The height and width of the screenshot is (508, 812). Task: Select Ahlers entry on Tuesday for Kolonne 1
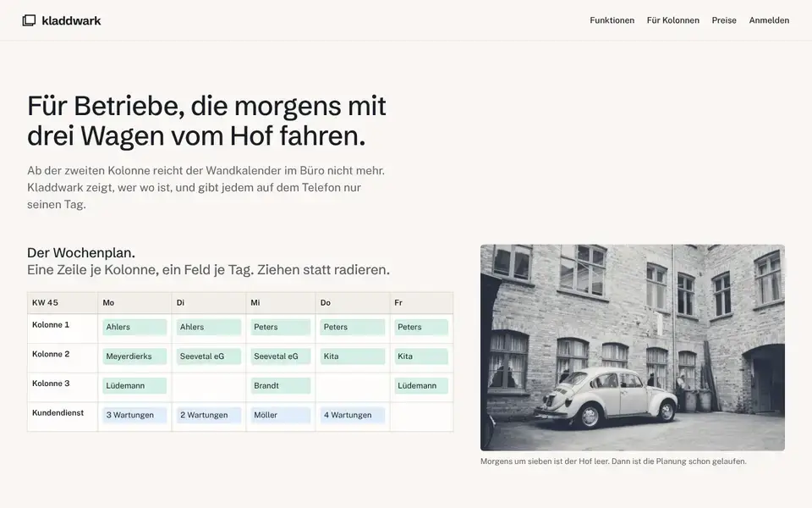click(x=209, y=327)
